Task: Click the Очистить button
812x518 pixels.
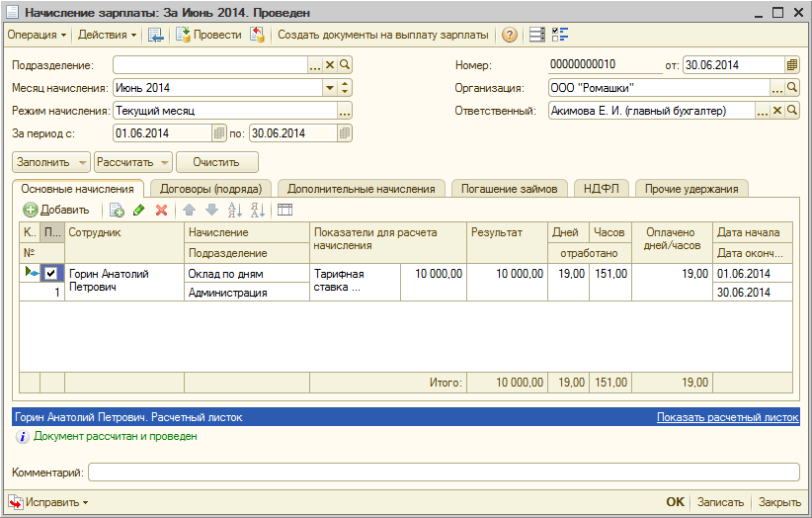Action: click(216, 162)
